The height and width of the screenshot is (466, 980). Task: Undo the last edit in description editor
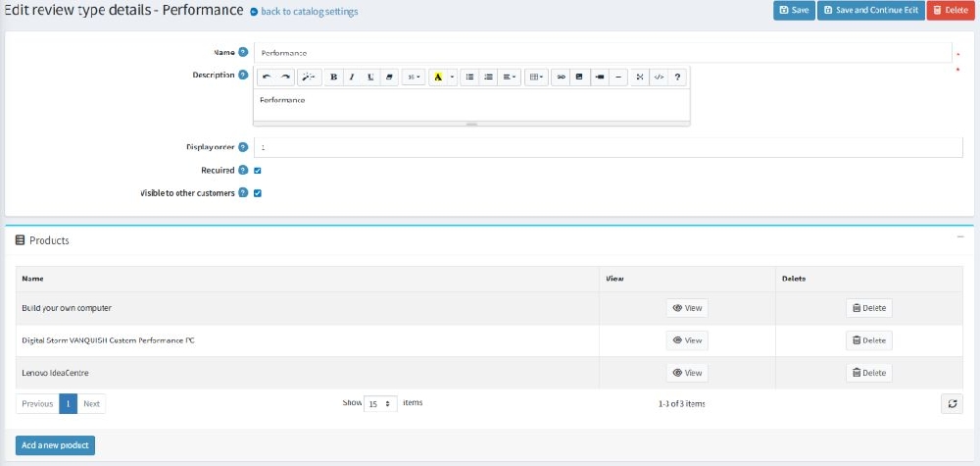267,77
